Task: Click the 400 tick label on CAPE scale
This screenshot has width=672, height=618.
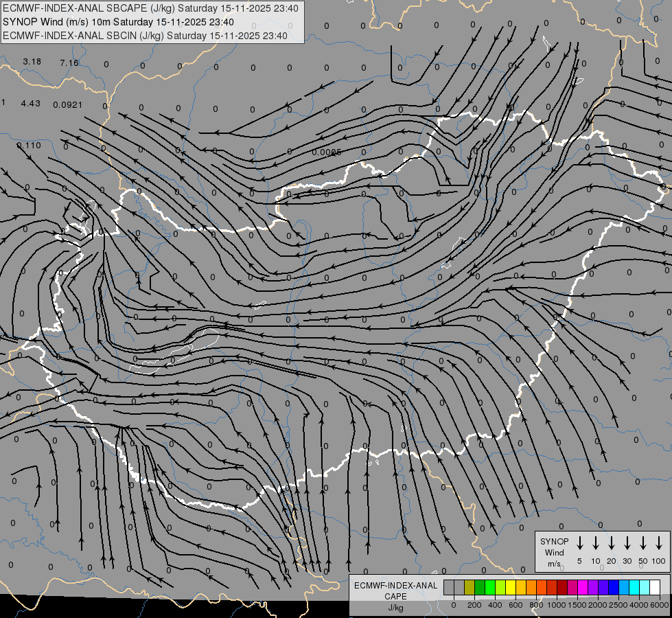Action: 495,605
